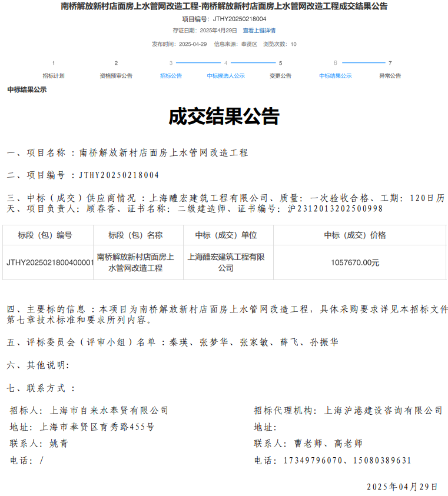Switch to the 变更公告 step
The height and width of the screenshot is (496, 448).
(x=280, y=76)
